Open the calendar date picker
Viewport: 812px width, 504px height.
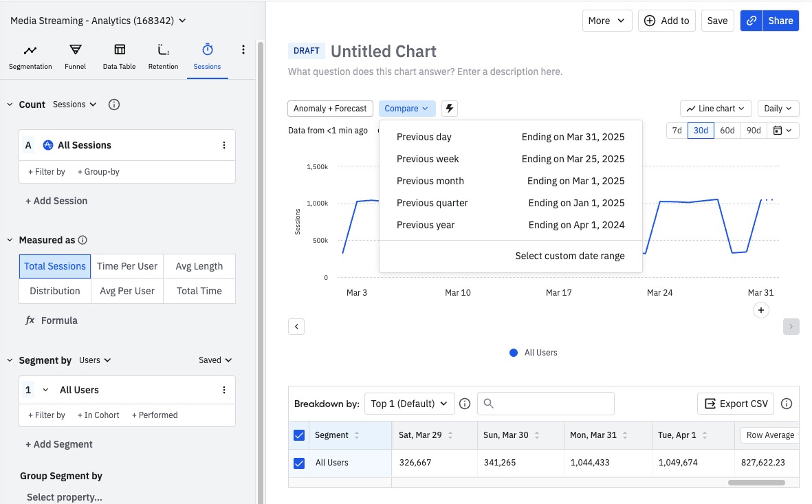point(782,131)
